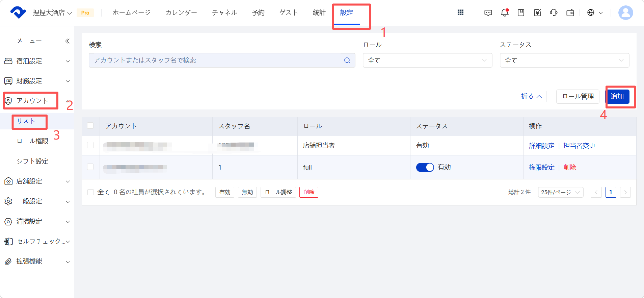Click the セルフチェック icon
The height and width of the screenshot is (298, 644).
(8, 242)
